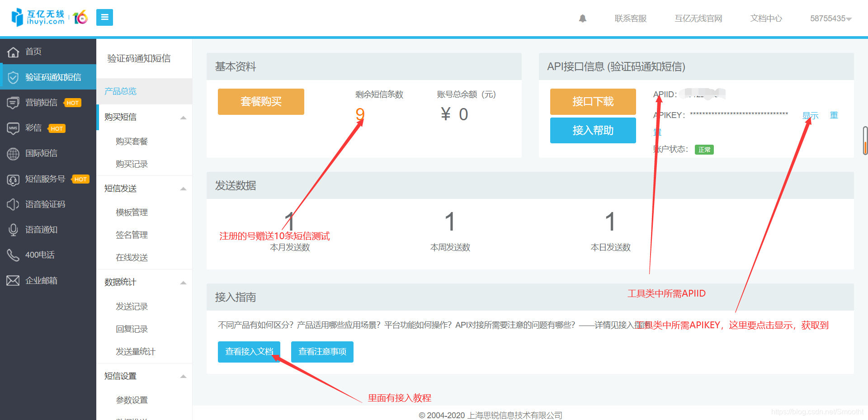Click the 16th anniversary logo icon

coord(80,18)
